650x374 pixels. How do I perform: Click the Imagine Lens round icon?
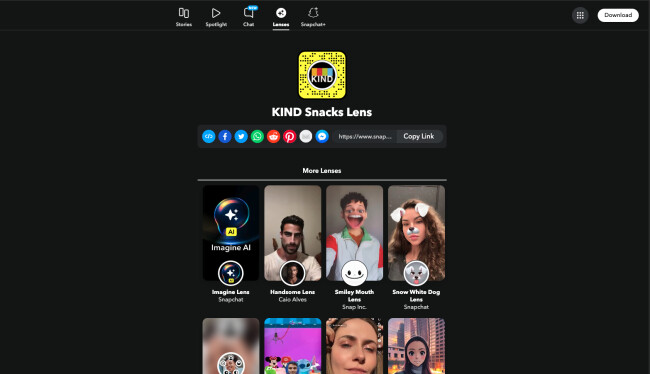click(x=230, y=273)
